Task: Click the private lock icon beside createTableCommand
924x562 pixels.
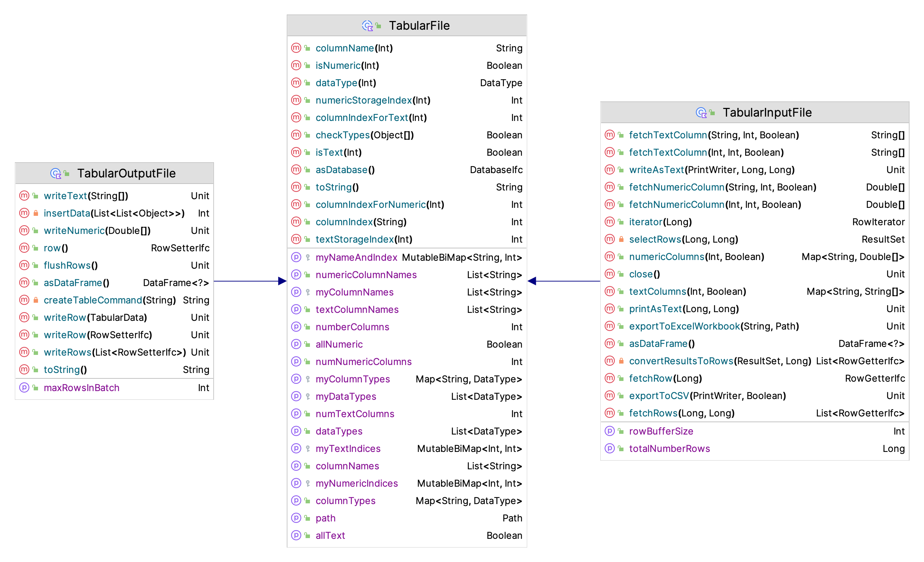Action: pos(35,300)
